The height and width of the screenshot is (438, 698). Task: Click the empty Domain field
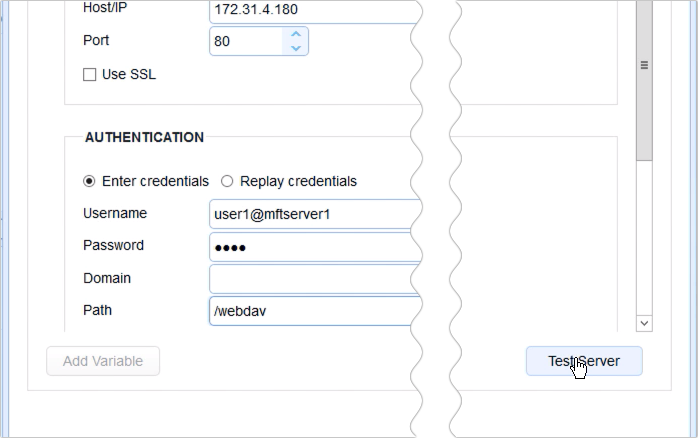tap(310, 279)
